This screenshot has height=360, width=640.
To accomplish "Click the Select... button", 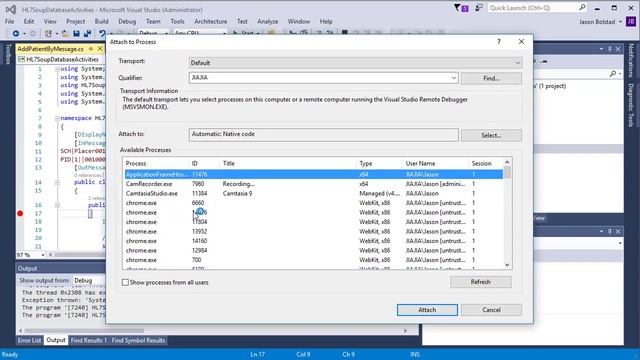I will [x=491, y=135].
